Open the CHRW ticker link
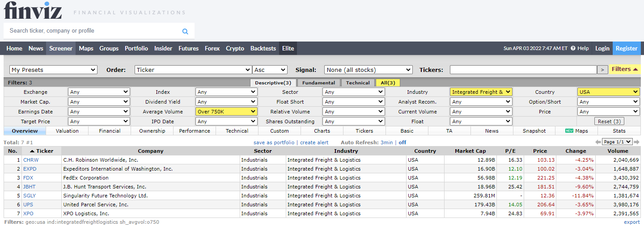 [x=31, y=160]
